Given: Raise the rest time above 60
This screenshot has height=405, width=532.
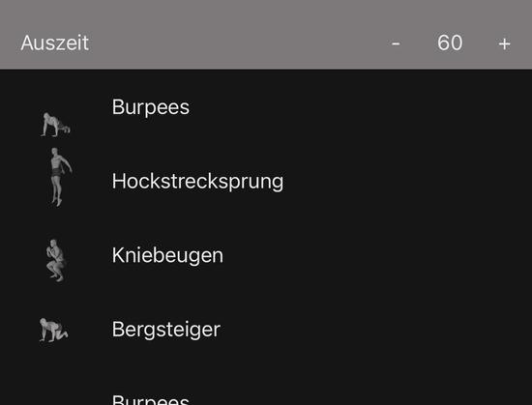Looking at the screenshot, I should [x=504, y=43].
